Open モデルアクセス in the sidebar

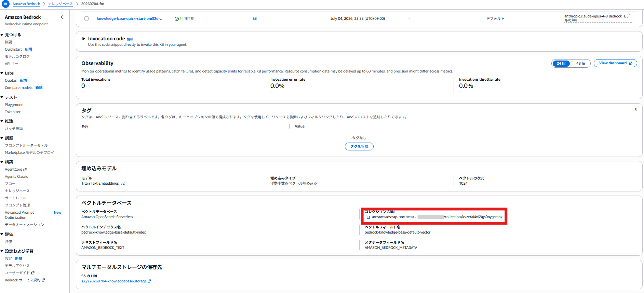point(17,266)
